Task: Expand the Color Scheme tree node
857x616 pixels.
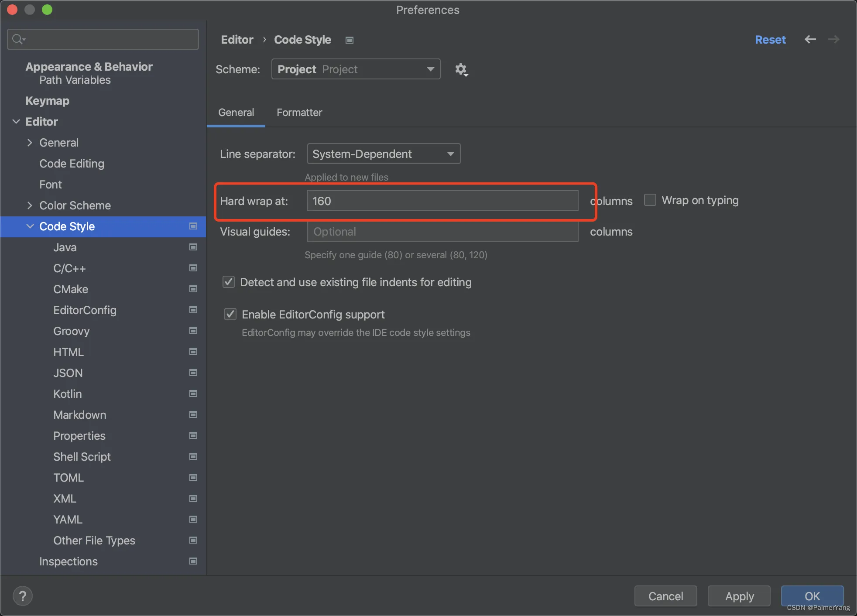Action: (x=30, y=205)
